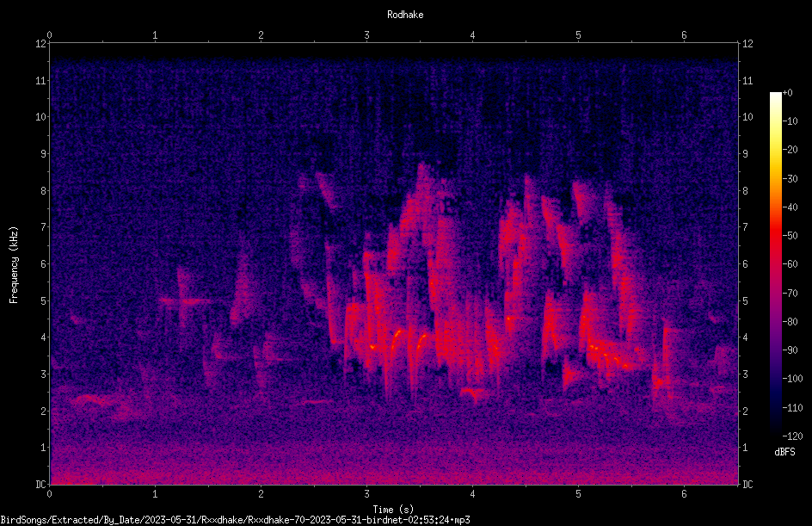The width and height of the screenshot is (812, 526).
Task: Click the 1 second tick on the bottom axis
Action: point(155,494)
